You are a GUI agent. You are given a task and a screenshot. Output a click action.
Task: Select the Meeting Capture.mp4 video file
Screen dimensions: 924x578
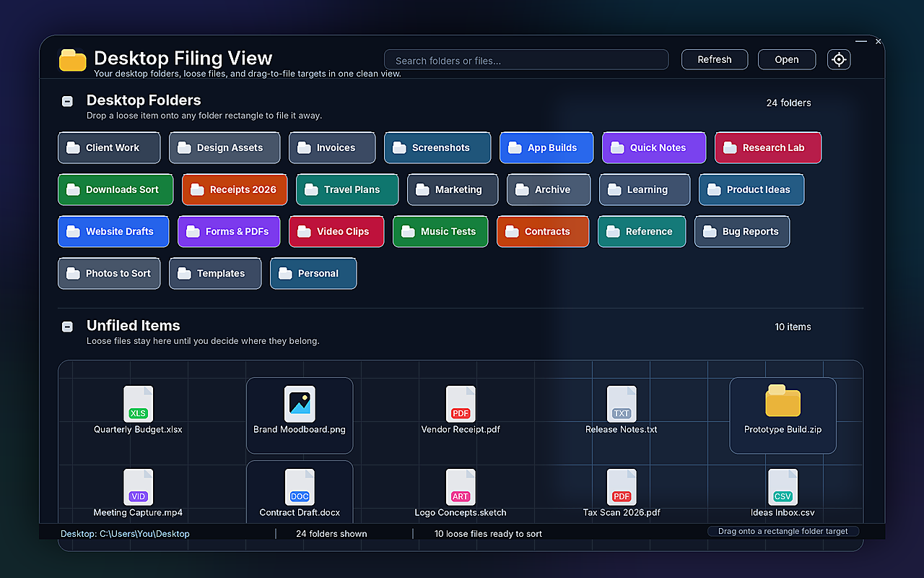(x=138, y=493)
